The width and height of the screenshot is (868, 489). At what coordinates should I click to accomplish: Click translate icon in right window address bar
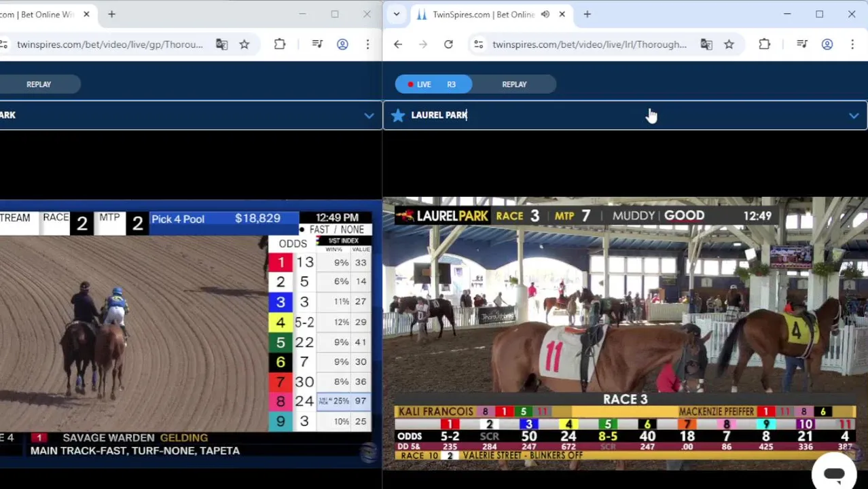(x=706, y=44)
